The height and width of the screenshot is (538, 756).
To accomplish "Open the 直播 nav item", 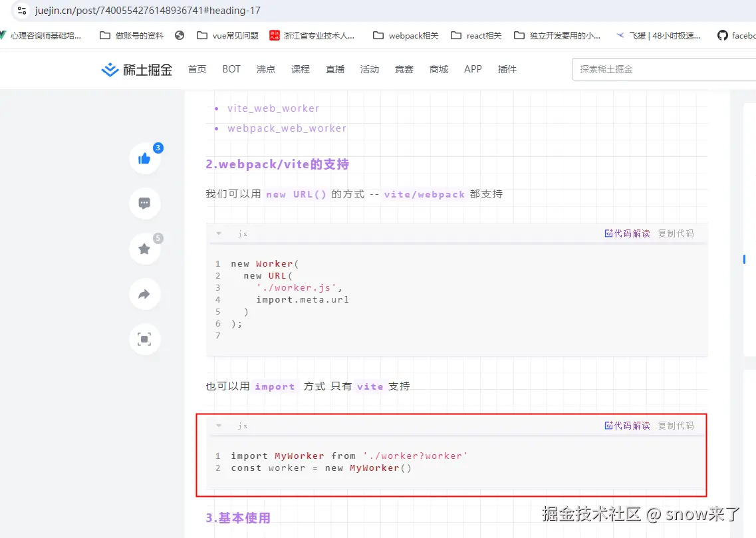I will coord(335,69).
